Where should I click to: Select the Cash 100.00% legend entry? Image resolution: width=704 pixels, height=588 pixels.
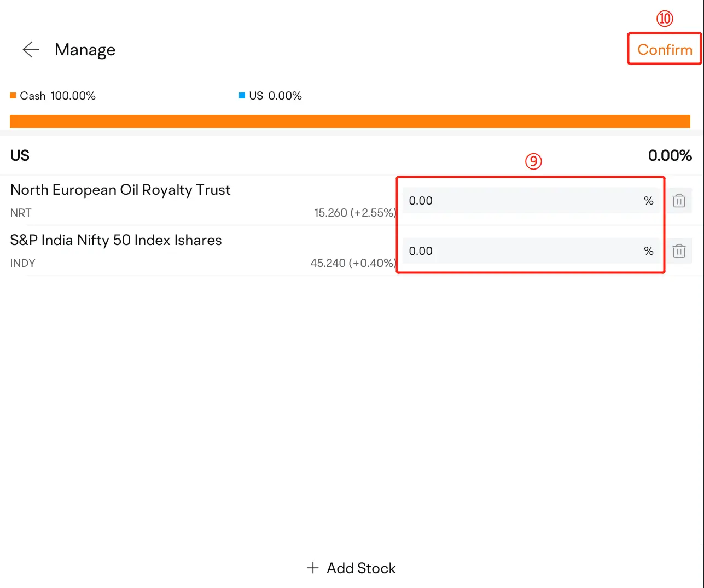(x=53, y=96)
